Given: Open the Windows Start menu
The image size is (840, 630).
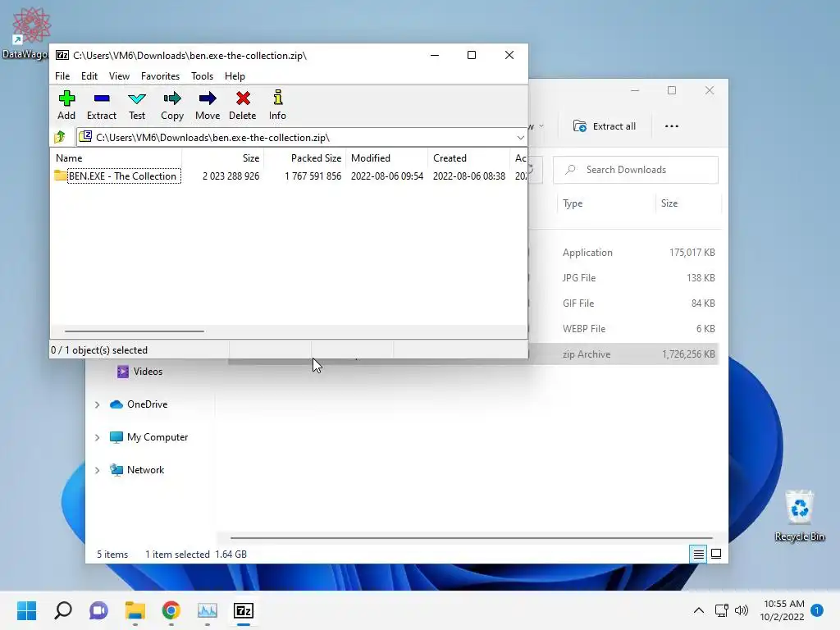Looking at the screenshot, I should point(27,610).
